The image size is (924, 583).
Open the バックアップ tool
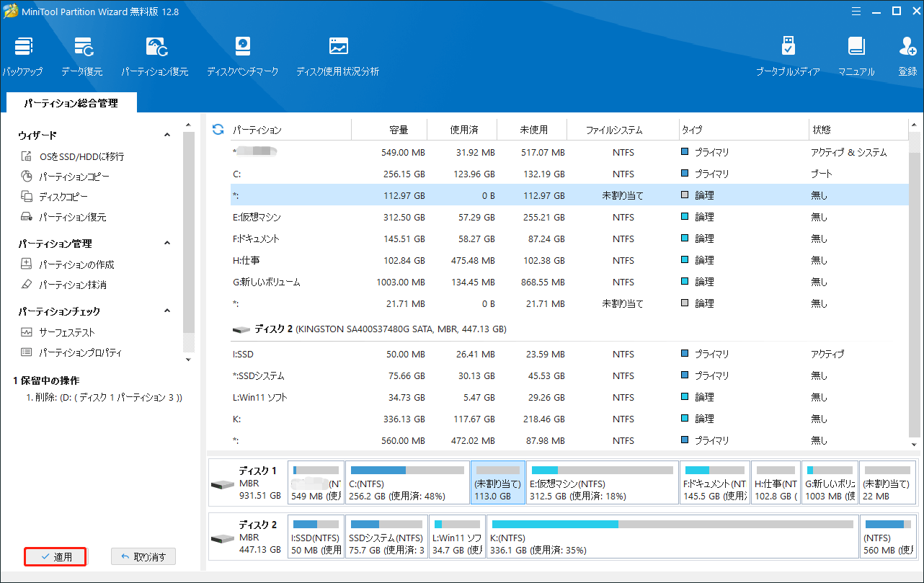tap(22, 56)
